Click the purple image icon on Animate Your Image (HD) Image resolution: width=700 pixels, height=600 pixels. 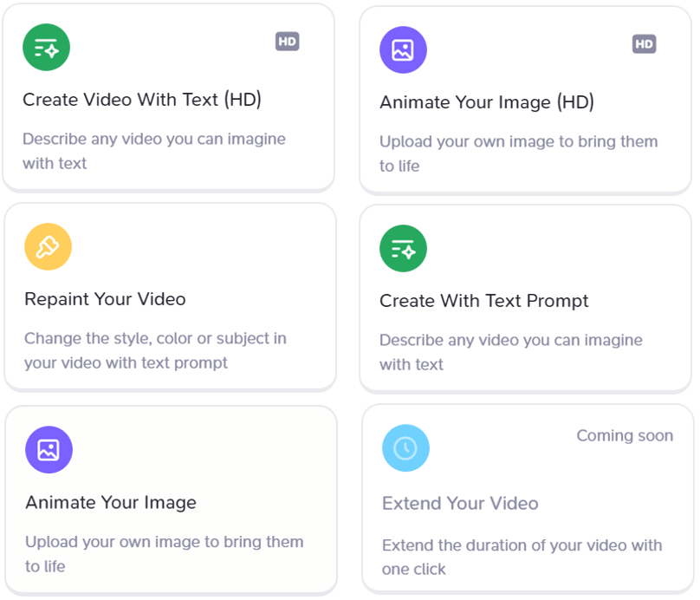click(x=403, y=50)
